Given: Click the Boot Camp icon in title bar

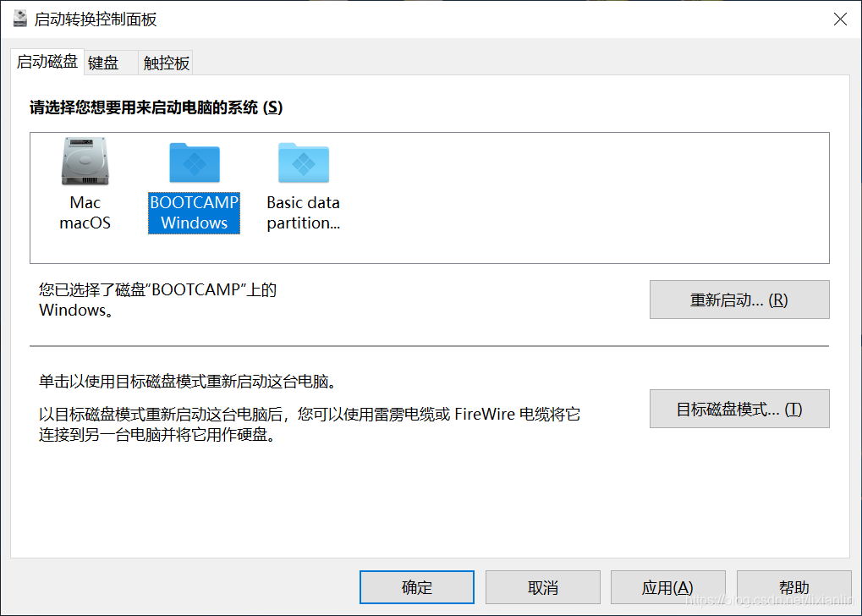Looking at the screenshot, I should (x=20, y=19).
